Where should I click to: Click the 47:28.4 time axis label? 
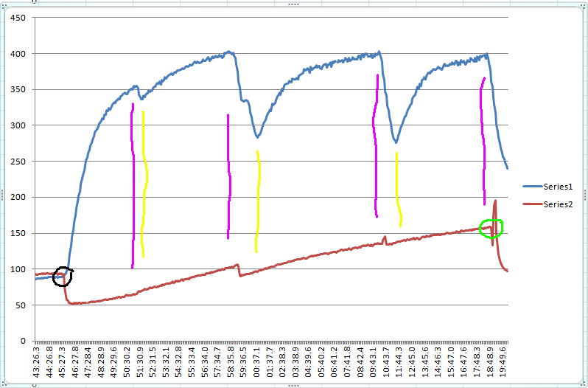pyautogui.click(x=88, y=361)
